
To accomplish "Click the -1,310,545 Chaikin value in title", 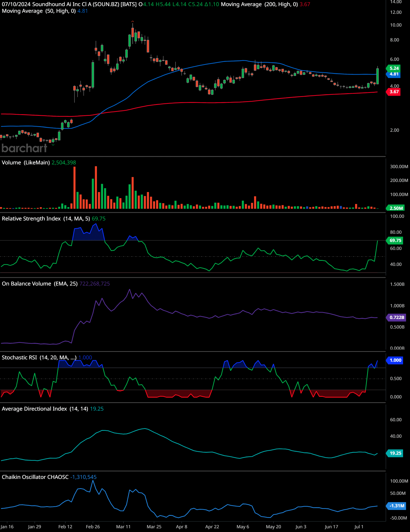I will (83, 477).
